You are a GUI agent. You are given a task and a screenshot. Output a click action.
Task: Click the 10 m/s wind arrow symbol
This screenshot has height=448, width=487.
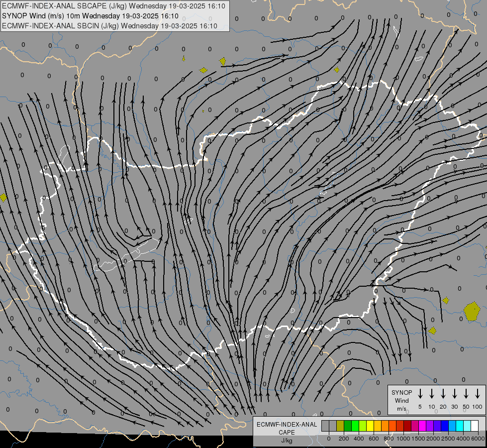coord(431,394)
